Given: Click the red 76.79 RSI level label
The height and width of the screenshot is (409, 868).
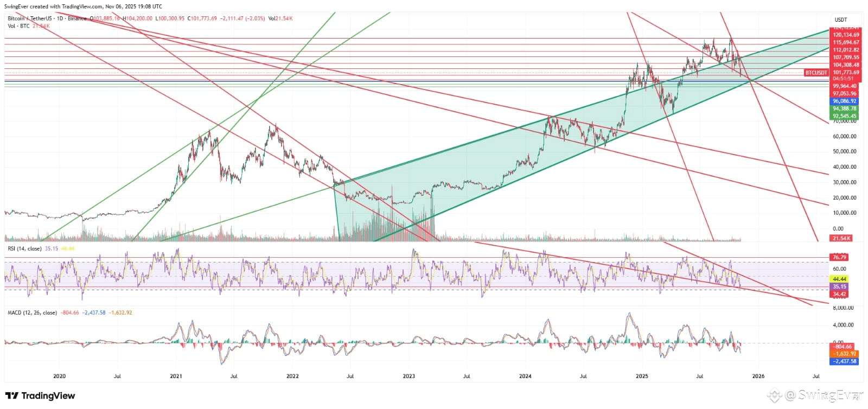Looking at the screenshot, I should tap(840, 257).
